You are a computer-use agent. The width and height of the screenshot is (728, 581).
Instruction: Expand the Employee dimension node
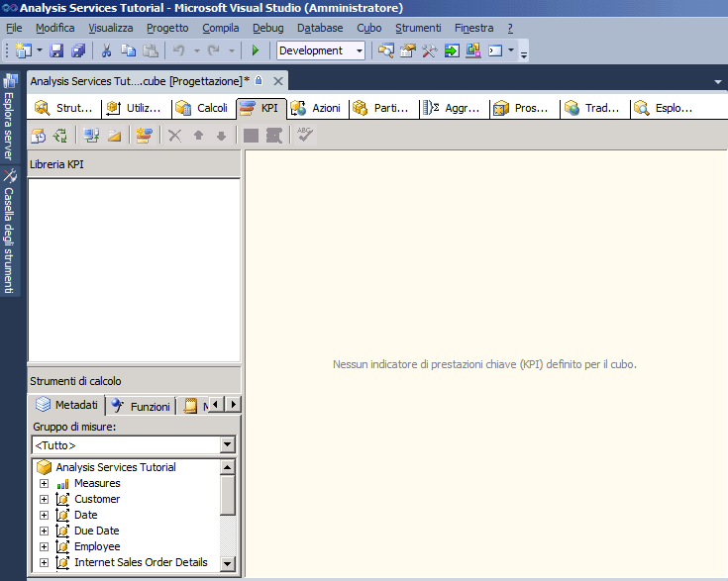click(x=44, y=546)
